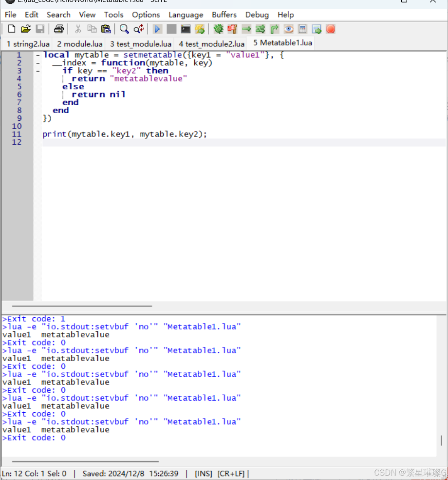Cut selected text with the scissors icon
This screenshot has width=448, height=480.
click(78, 29)
